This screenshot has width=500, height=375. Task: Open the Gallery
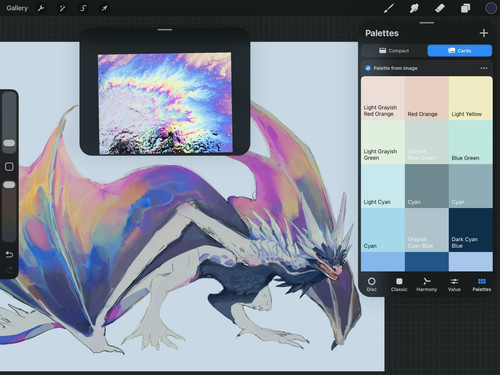tap(17, 8)
